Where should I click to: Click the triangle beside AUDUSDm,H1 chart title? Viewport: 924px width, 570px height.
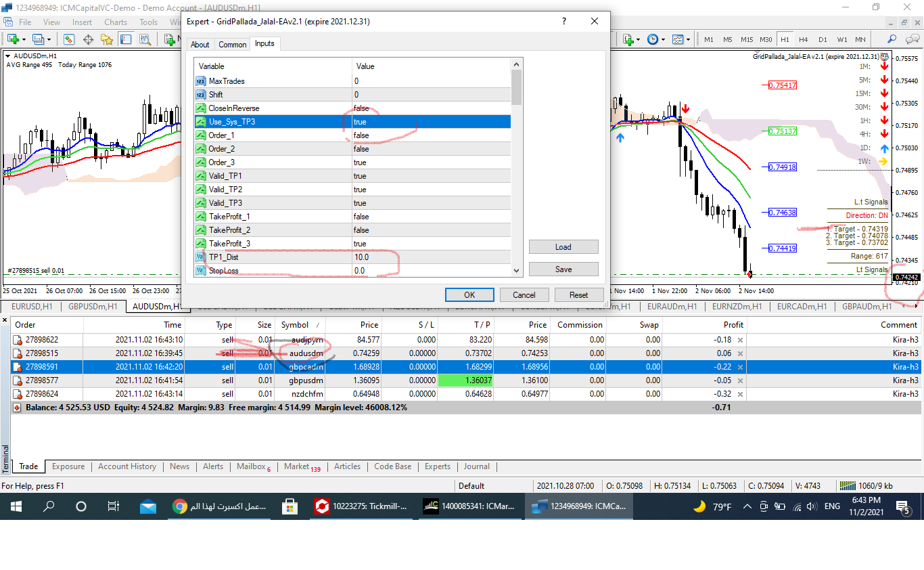[x=8, y=56]
